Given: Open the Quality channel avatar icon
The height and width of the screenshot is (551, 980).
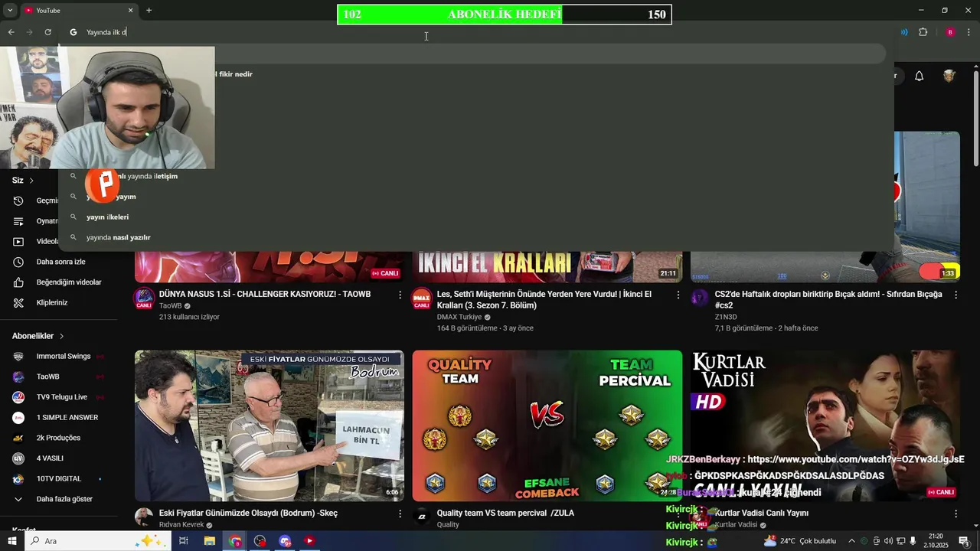Looking at the screenshot, I should tap(422, 517).
